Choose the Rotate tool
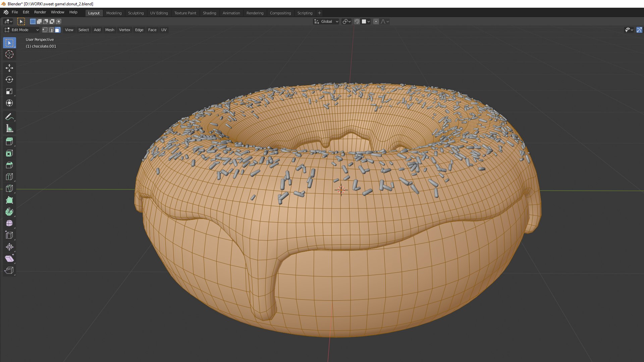The image size is (644, 362). pyautogui.click(x=9, y=80)
